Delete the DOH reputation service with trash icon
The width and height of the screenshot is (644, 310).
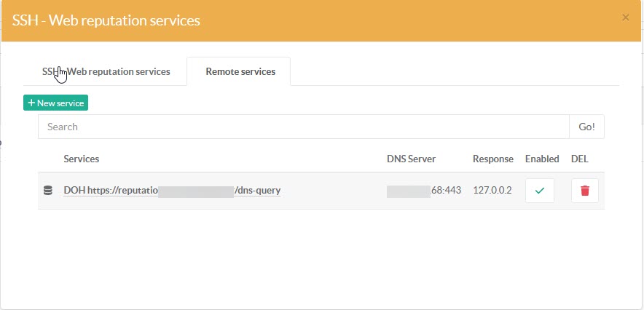584,191
